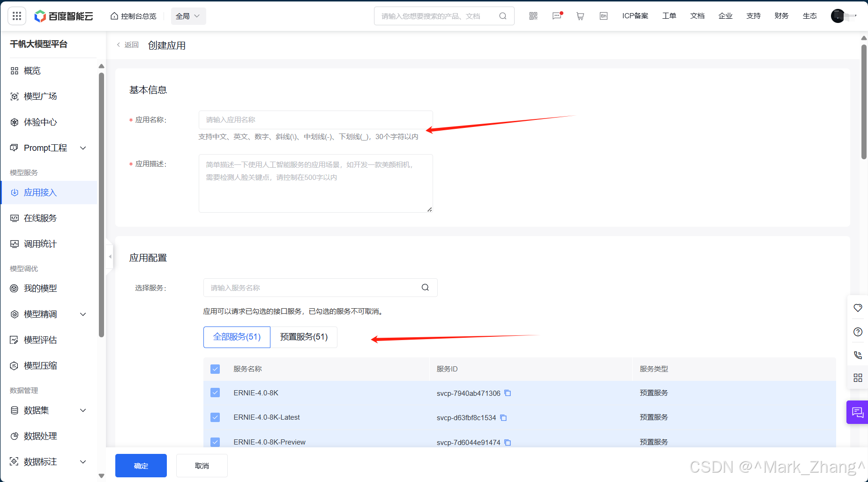868x482 pixels.
Task: Click the sidebar vertical scrollbar
Action: click(101, 205)
